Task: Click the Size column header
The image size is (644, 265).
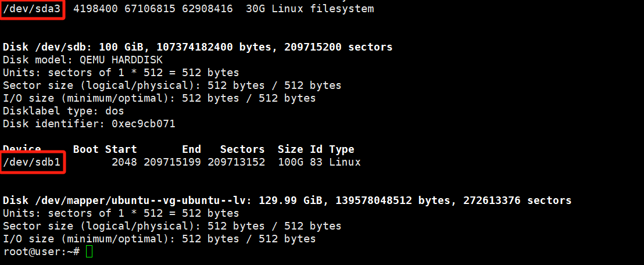Action: (290, 149)
